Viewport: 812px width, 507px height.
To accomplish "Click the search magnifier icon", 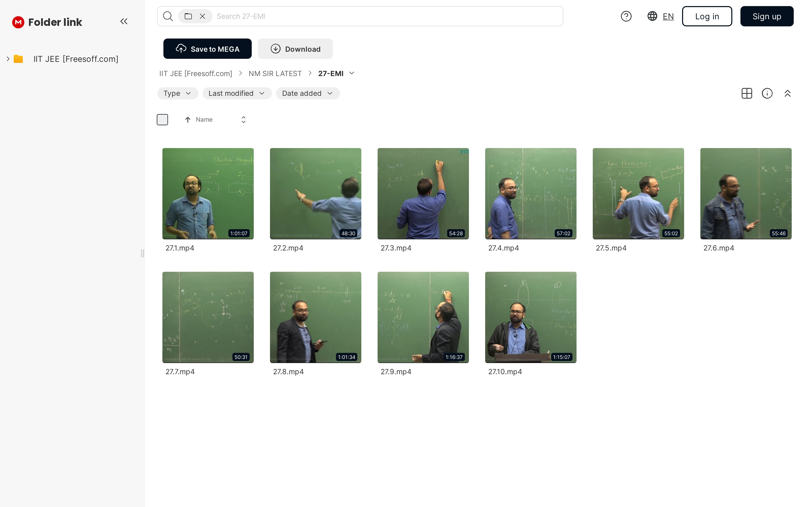I will (168, 16).
